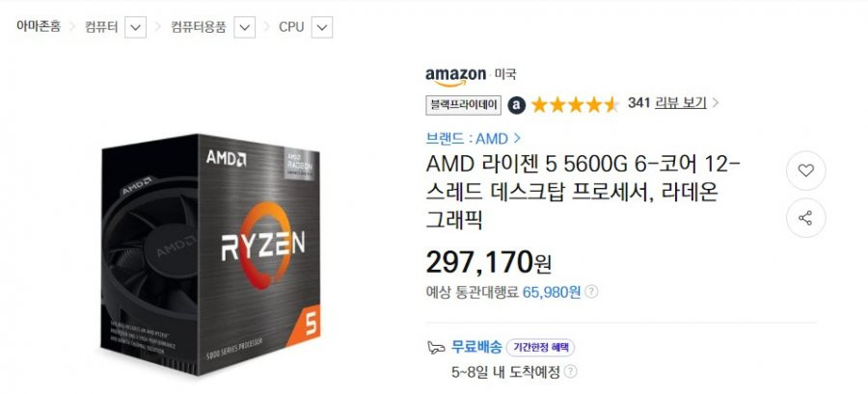Click the Amazon logo

point(455,76)
